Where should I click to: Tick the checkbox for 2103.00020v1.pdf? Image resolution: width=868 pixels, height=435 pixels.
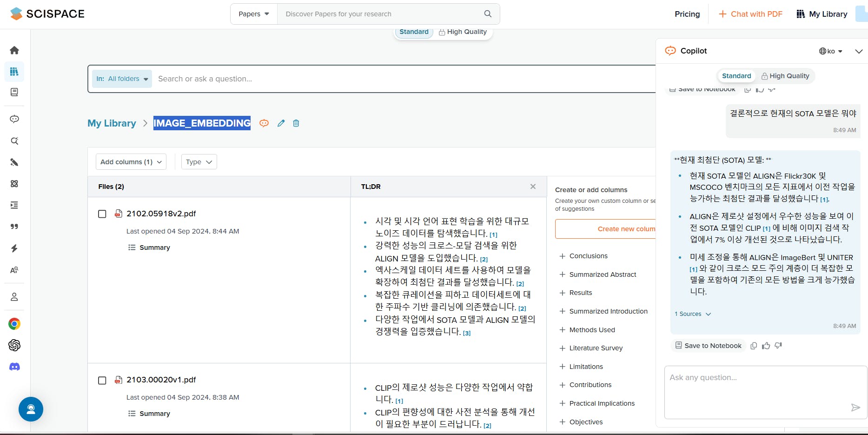(102, 381)
